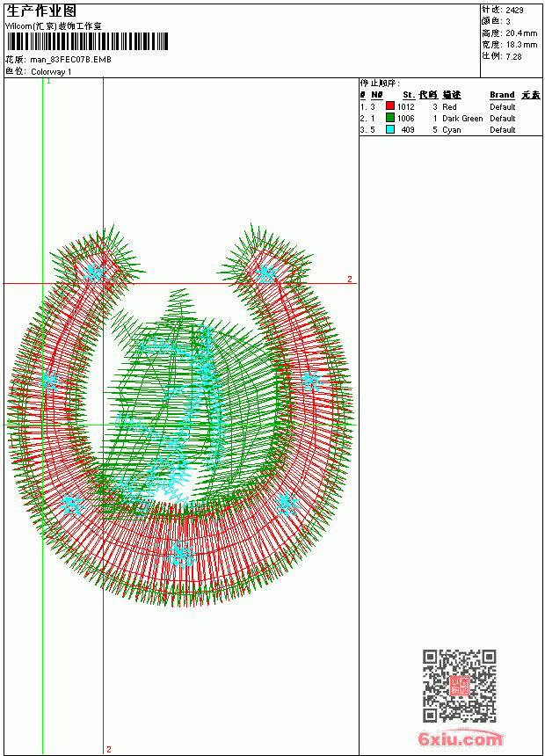Click the Cyan color swatch
Screen dimensions: 545x756
pyautogui.click(x=390, y=129)
